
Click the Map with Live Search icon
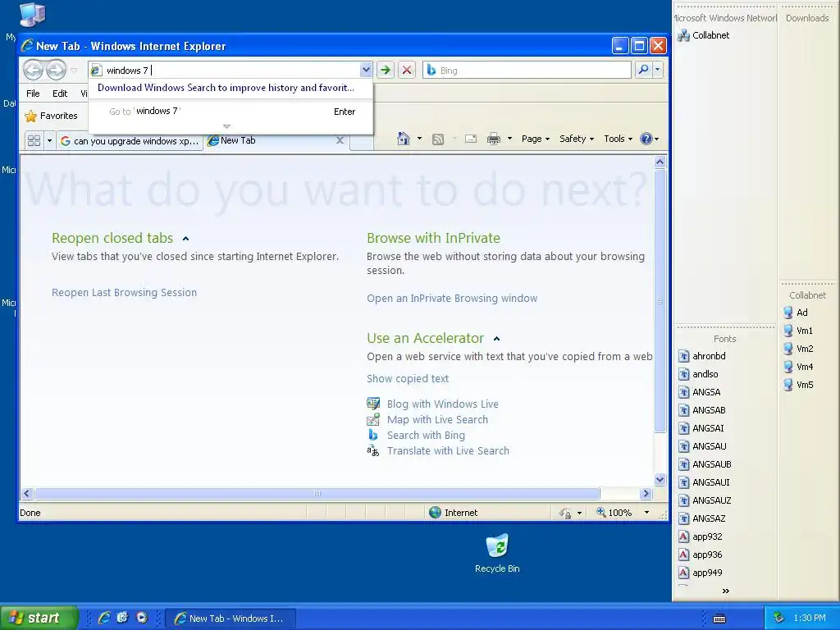pyautogui.click(x=373, y=419)
